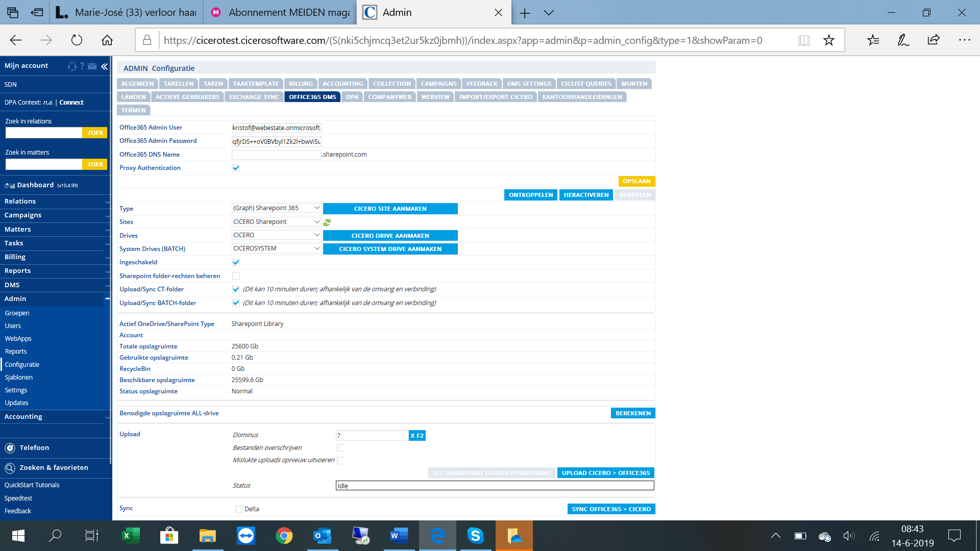Toggle Proxy Authentication checkbox
The height and width of the screenshot is (551, 980).
coord(236,168)
